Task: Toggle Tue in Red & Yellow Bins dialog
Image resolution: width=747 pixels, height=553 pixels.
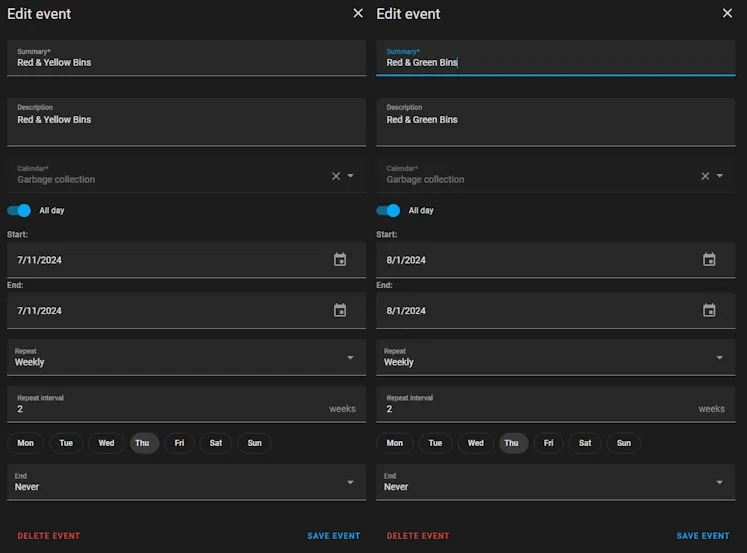Action: coord(66,443)
